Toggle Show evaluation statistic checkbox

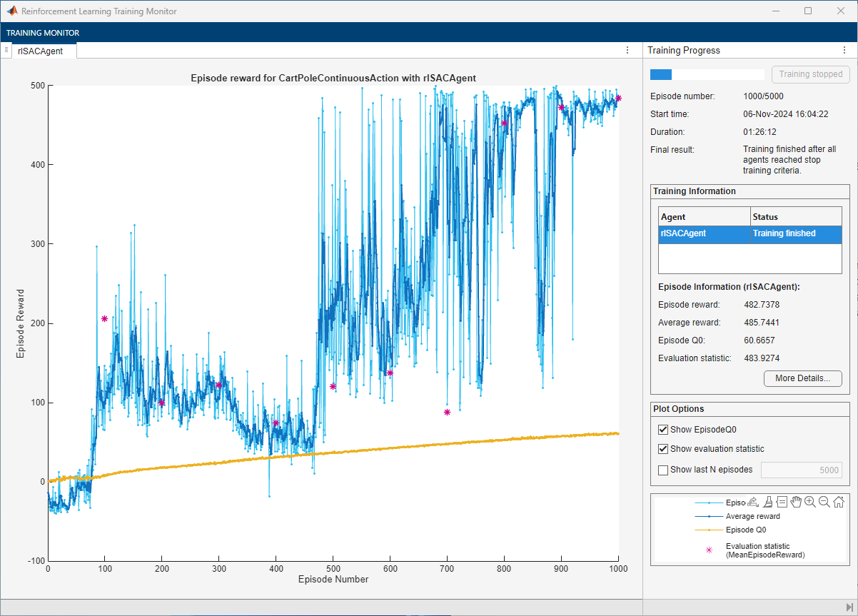(663, 449)
